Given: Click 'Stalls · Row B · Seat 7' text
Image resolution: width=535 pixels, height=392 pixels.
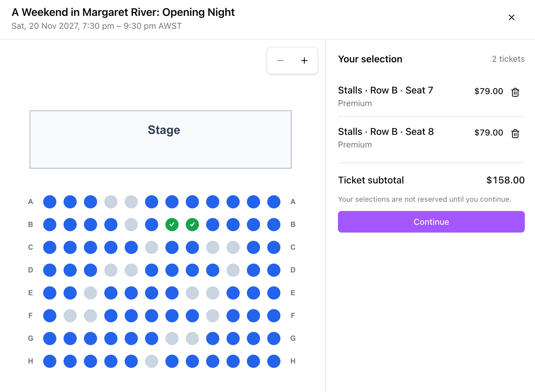Looking at the screenshot, I should pyautogui.click(x=386, y=90).
